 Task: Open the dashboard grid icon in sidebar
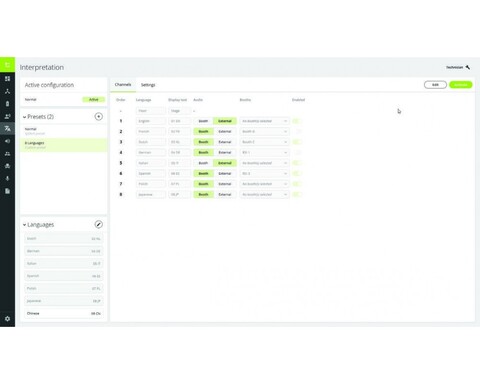pos(7,79)
